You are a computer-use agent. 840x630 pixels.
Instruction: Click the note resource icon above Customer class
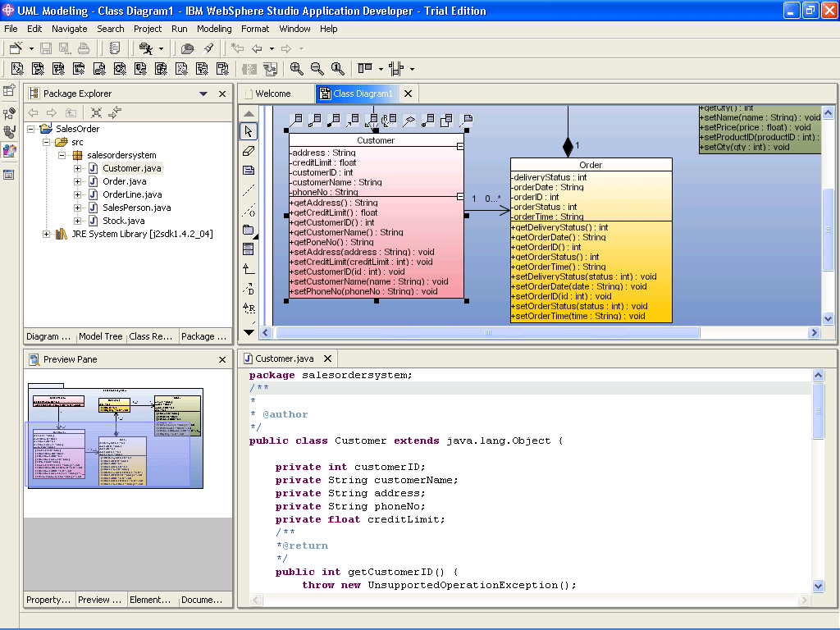click(x=466, y=120)
